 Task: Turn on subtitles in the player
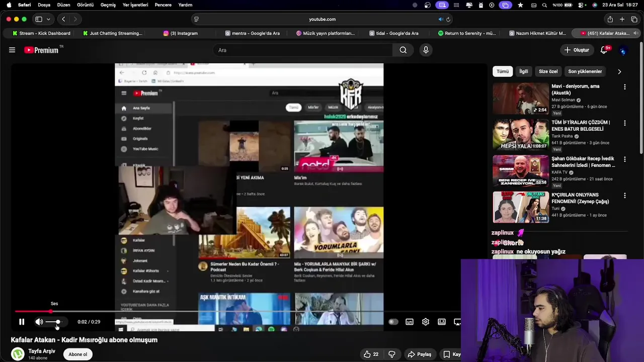(410, 322)
